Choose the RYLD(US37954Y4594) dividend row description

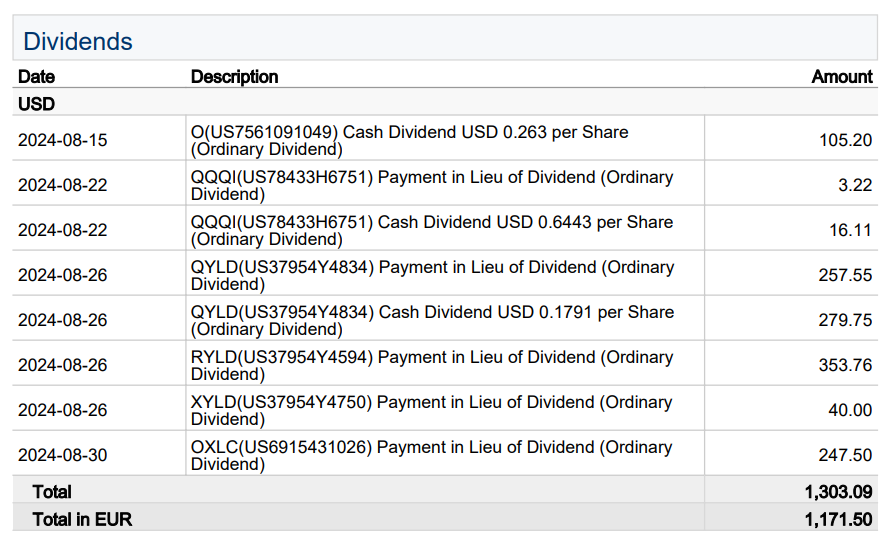431,366
